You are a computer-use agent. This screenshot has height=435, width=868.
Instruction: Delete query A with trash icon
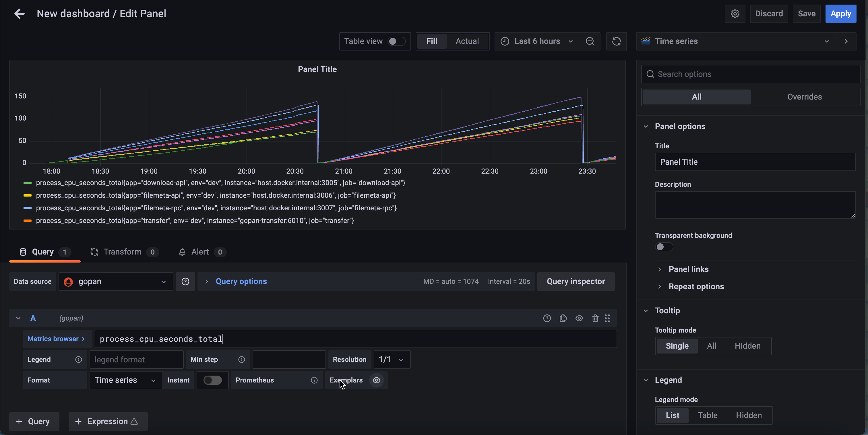point(595,318)
